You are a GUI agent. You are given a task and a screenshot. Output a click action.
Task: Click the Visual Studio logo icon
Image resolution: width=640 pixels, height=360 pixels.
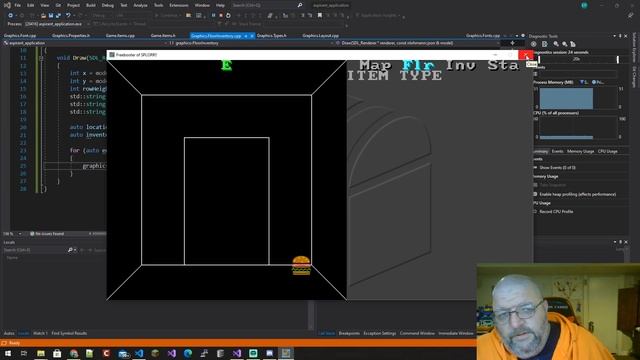pos(7,5)
